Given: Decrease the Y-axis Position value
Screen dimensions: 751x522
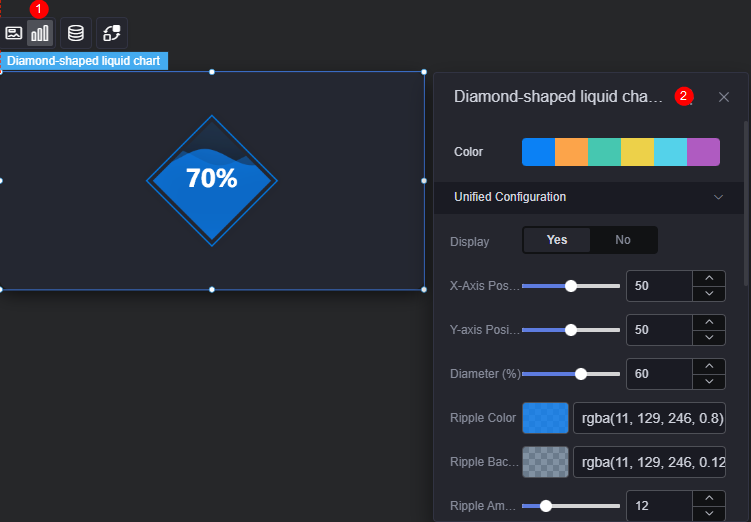Looking at the screenshot, I should click(709, 338).
